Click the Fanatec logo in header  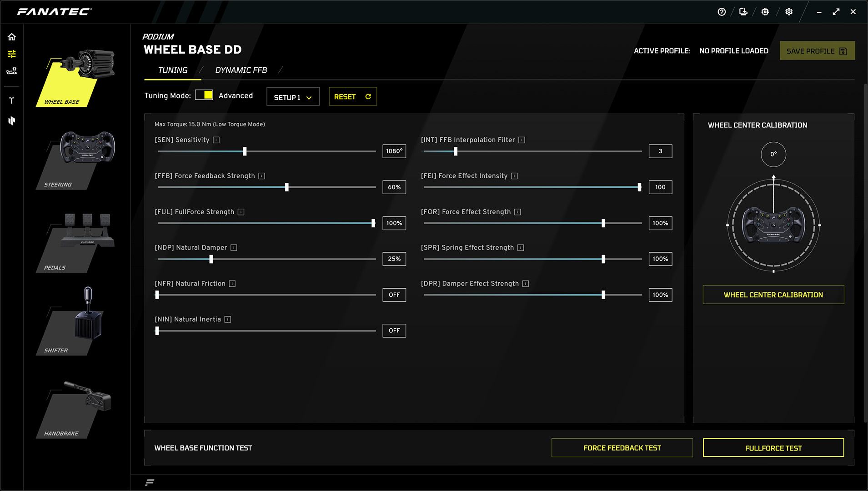[x=54, y=11]
